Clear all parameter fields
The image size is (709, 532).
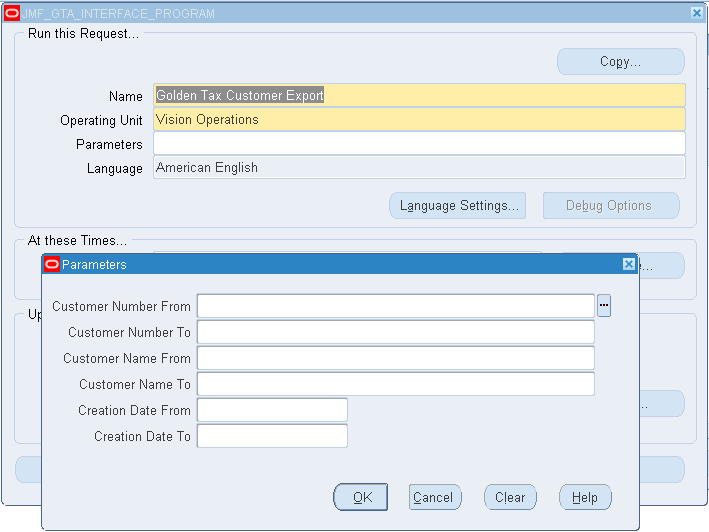[510, 497]
